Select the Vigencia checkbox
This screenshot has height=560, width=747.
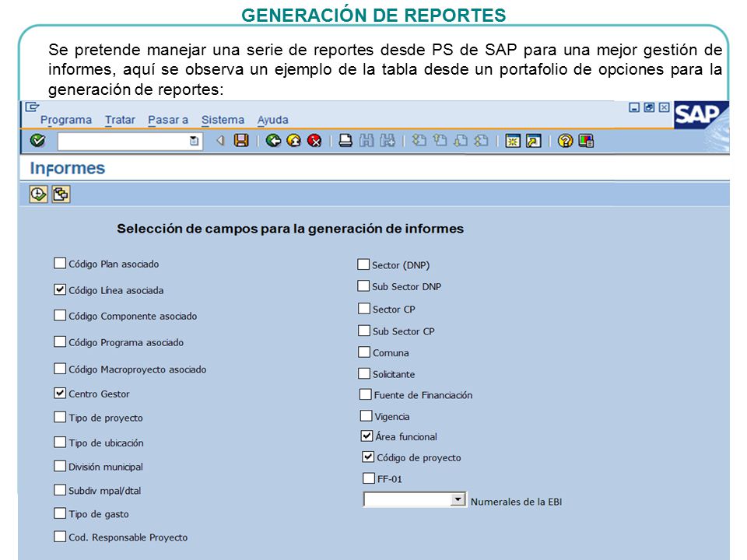pos(366,415)
